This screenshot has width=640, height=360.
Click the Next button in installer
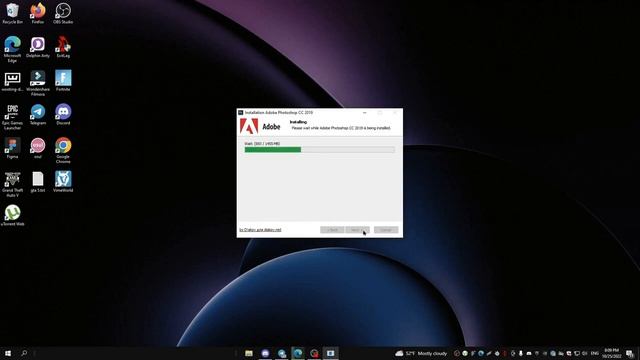[x=357, y=230]
